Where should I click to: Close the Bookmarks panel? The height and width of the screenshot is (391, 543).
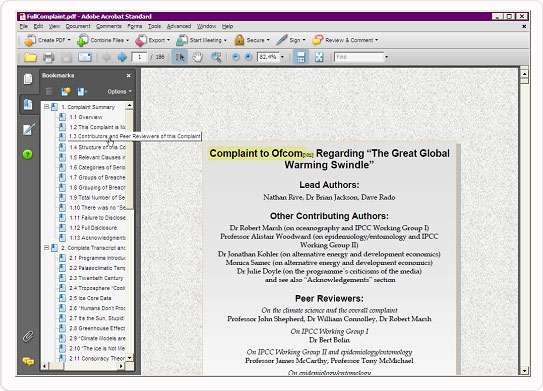point(128,75)
